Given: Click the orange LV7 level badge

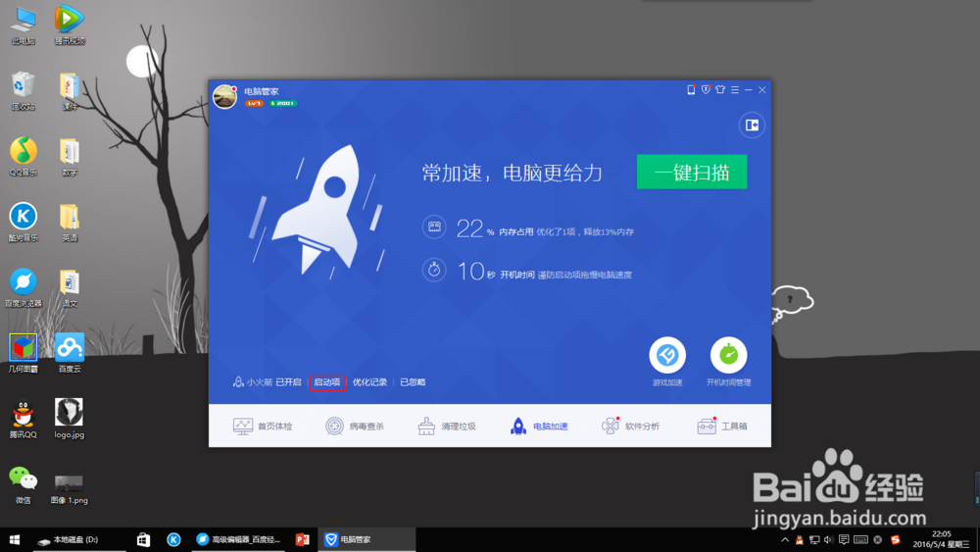Looking at the screenshot, I should click(255, 103).
